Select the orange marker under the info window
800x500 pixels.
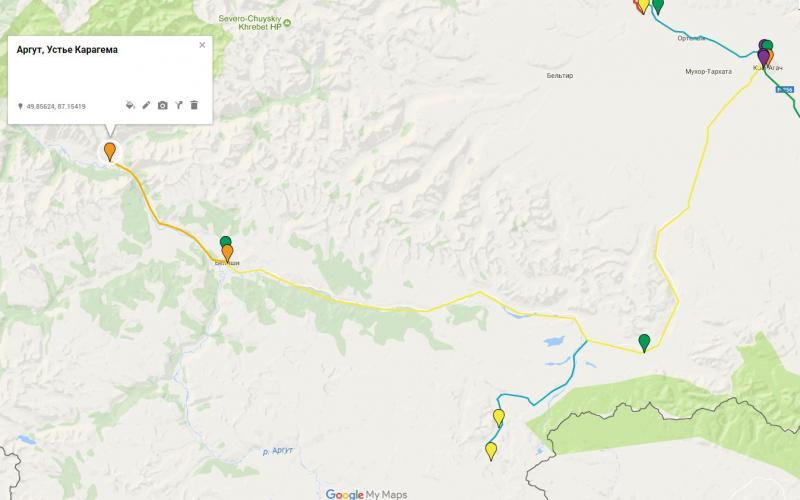110,152
